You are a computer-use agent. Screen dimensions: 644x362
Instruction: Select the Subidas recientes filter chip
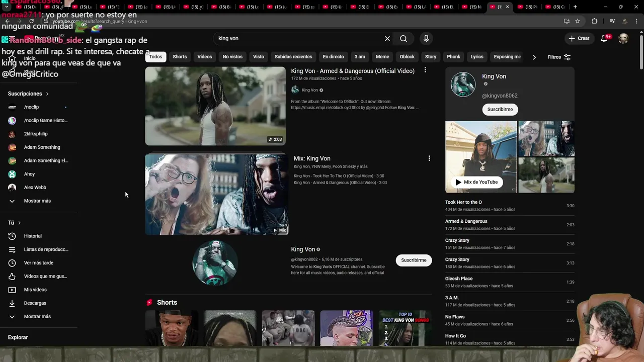293,57
